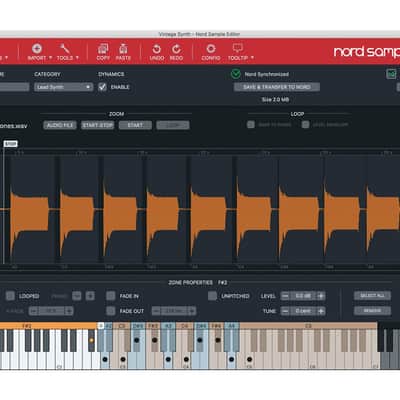
Task: Click the Nord Synchronized status text
Action: pyautogui.click(x=267, y=74)
